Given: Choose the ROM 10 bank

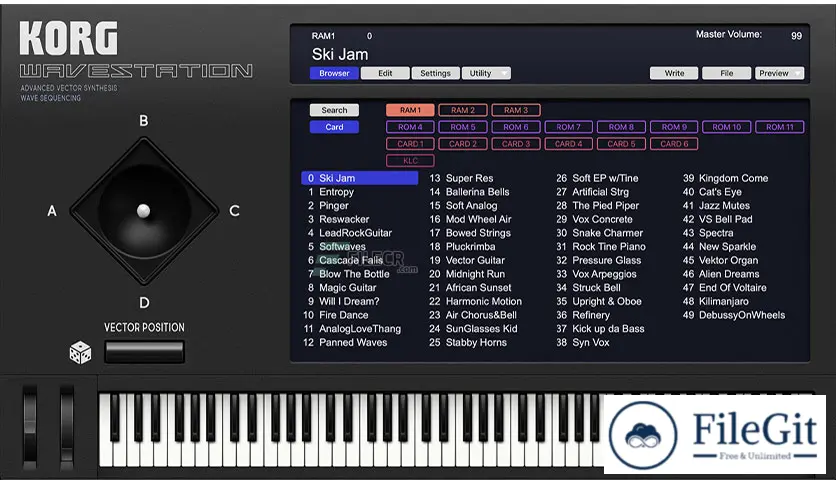Looking at the screenshot, I should coord(727,127).
